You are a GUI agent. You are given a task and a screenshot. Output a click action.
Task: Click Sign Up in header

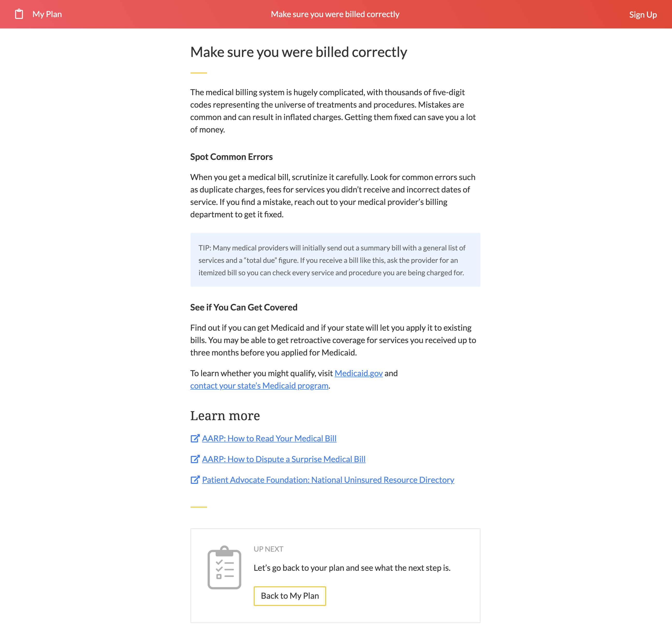(x=642, y=14)
